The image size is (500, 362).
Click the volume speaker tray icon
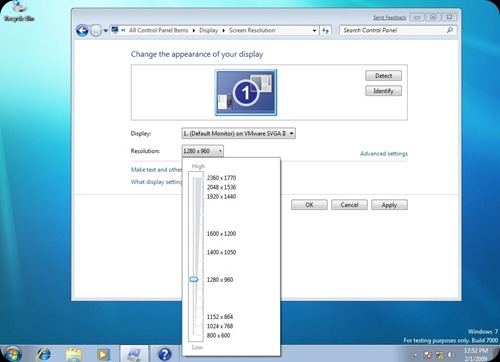pyautogui.click(x=450, y=355)
